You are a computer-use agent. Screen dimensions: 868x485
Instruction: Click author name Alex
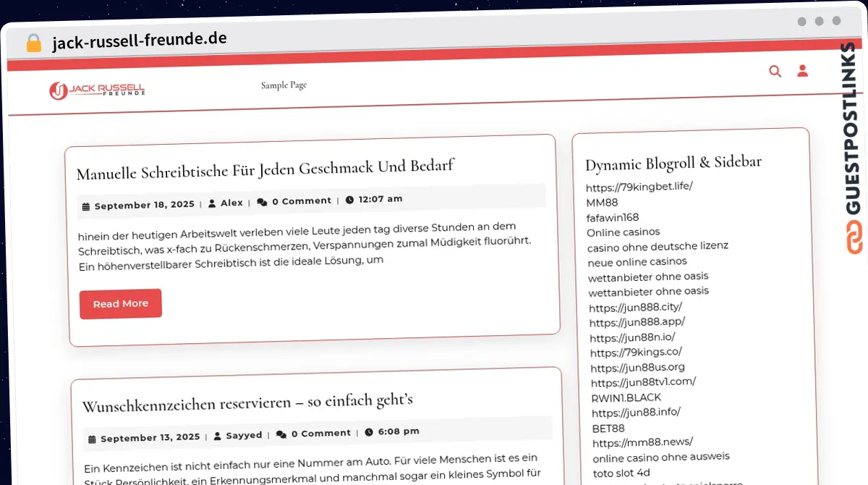[231, 203]
